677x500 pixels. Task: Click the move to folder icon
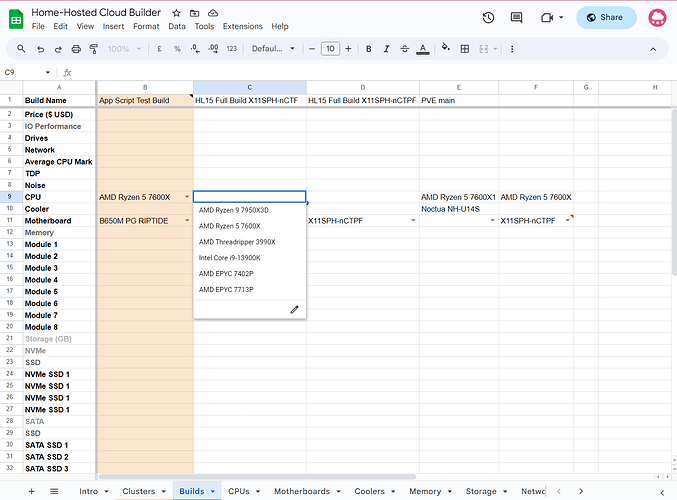[195, 13]
